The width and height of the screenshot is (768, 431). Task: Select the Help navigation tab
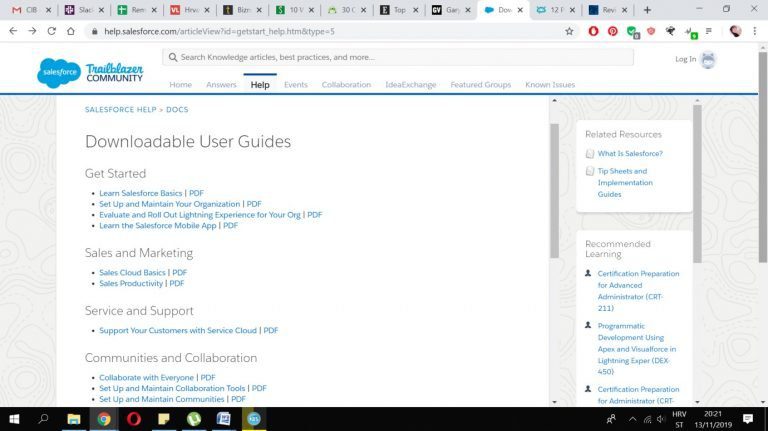point(260,85)
